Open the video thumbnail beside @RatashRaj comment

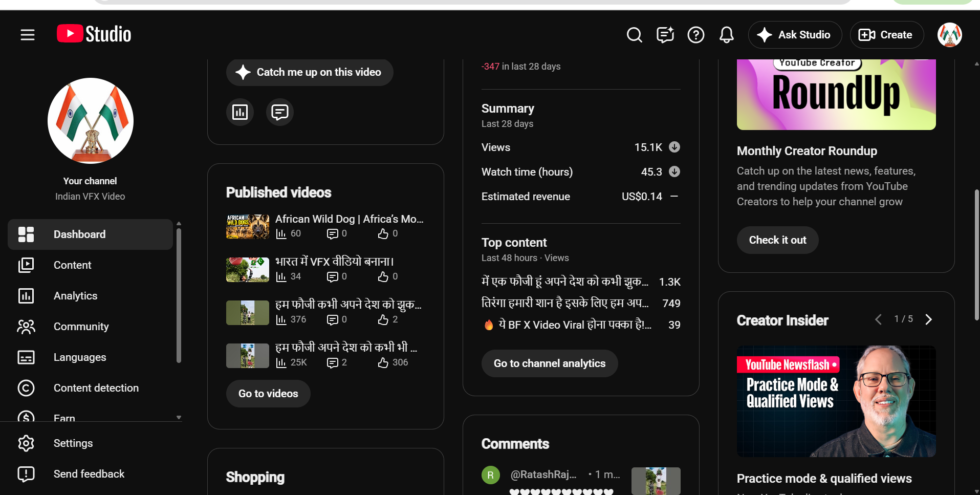tap(656, 481)
